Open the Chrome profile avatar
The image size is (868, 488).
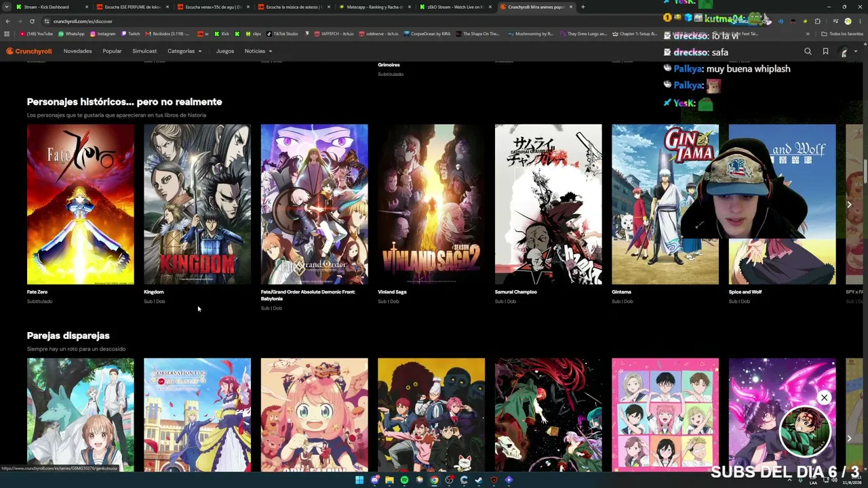click(848, 21)
